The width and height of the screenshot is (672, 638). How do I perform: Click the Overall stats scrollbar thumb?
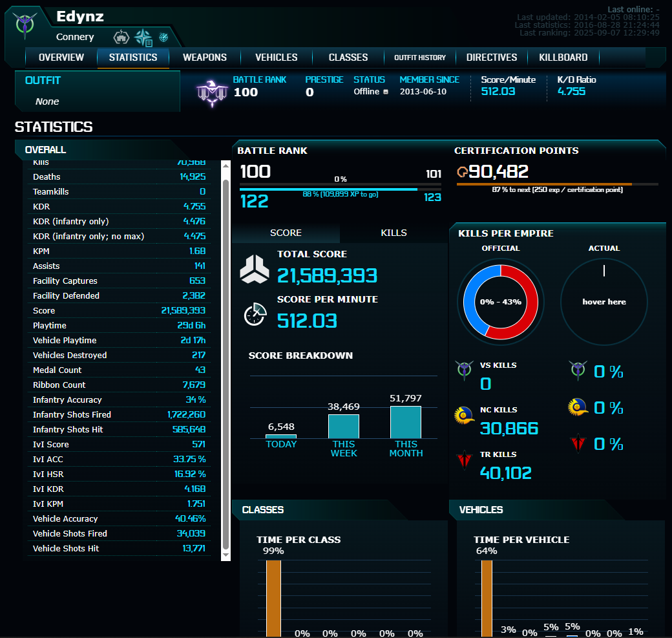[x=226, y=365]
